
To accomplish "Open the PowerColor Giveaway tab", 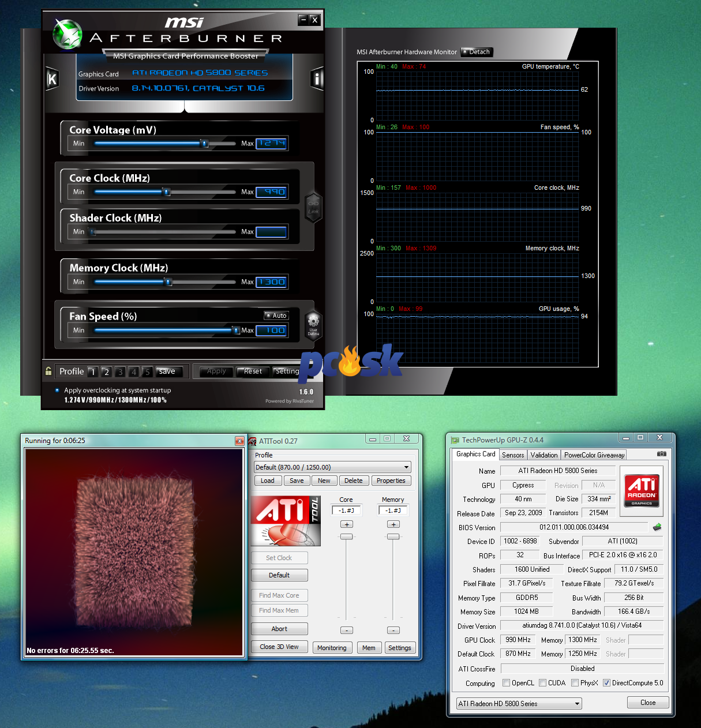I will pyautogui.click(x=594, y=455).
